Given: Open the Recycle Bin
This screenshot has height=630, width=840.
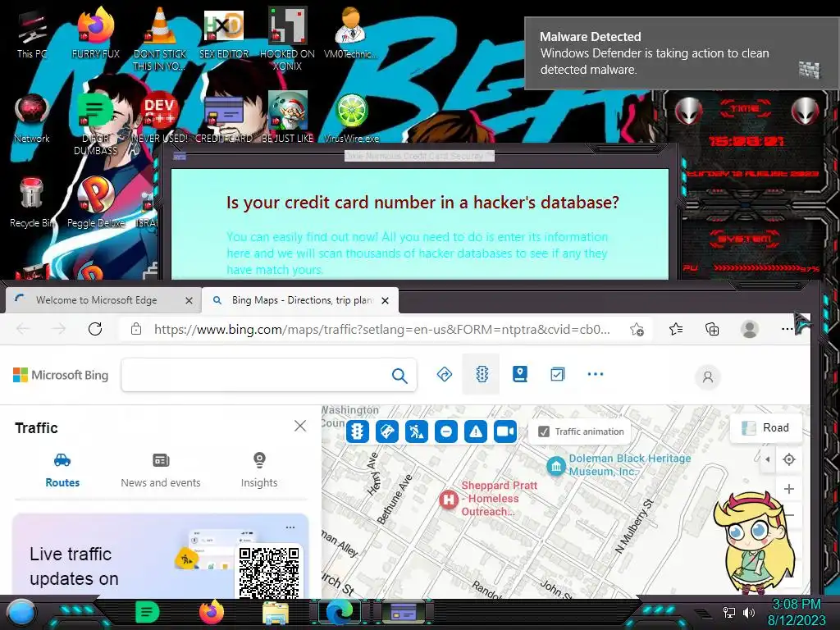Looking at the screenshot, I should point(32,203).
